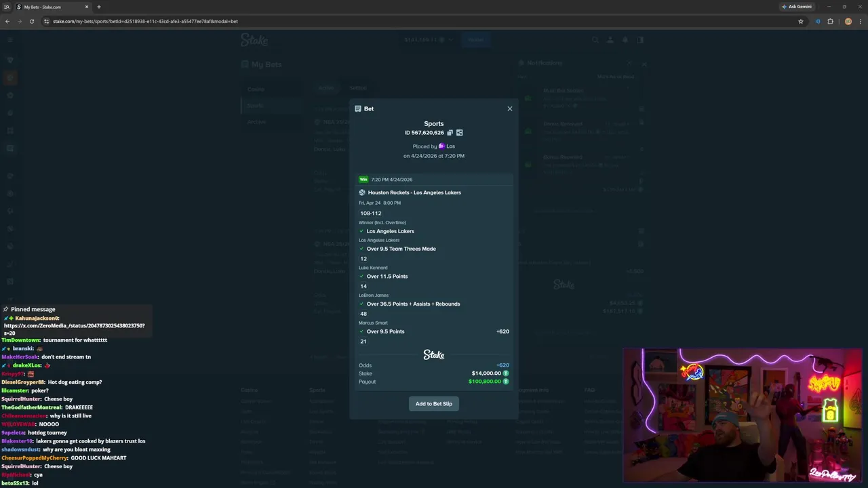The image size is (868, 488).
Task: Click the blue +620 odds value
Action: 502,365
